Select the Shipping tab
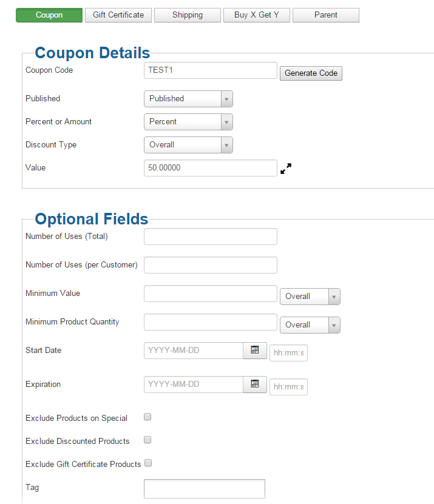434x504 pixels. pyautogui.click(x=188, y=15)
